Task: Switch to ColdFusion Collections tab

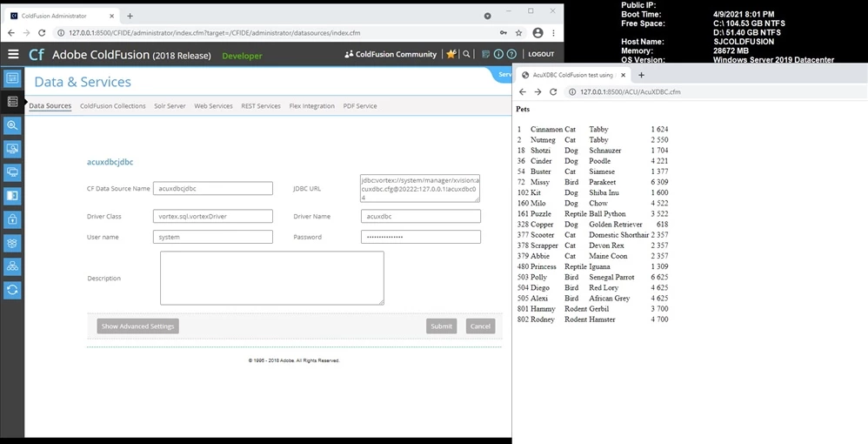Action: [113, 106]
